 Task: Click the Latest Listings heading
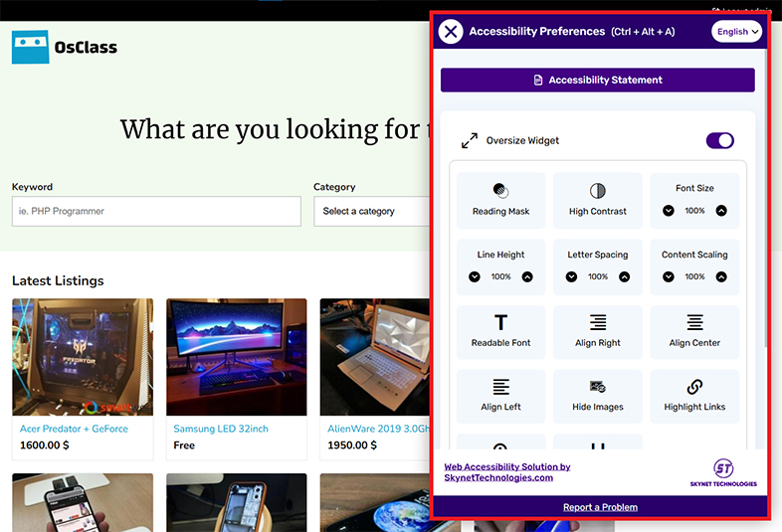(58, 280)
